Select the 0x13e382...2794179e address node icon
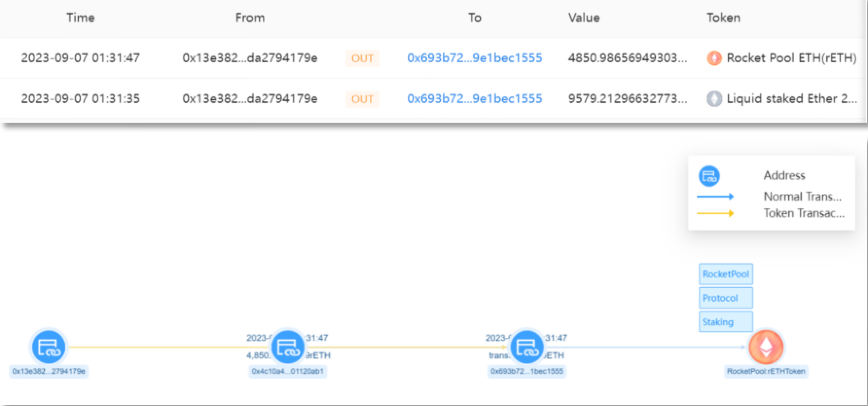This screenshot has height=406, width=868. click(48, 347)
